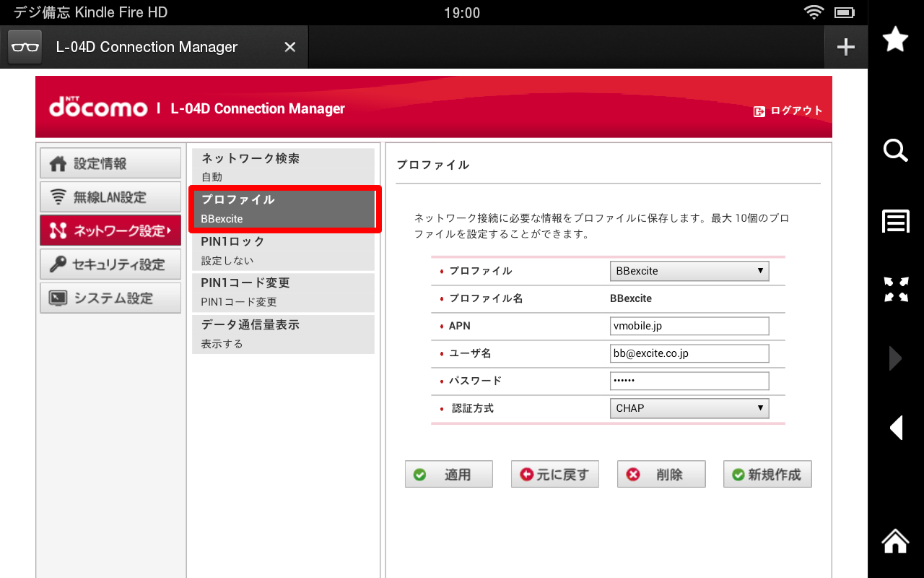
Task: Tap the forward navigation arrow
Action: (895, 358)
